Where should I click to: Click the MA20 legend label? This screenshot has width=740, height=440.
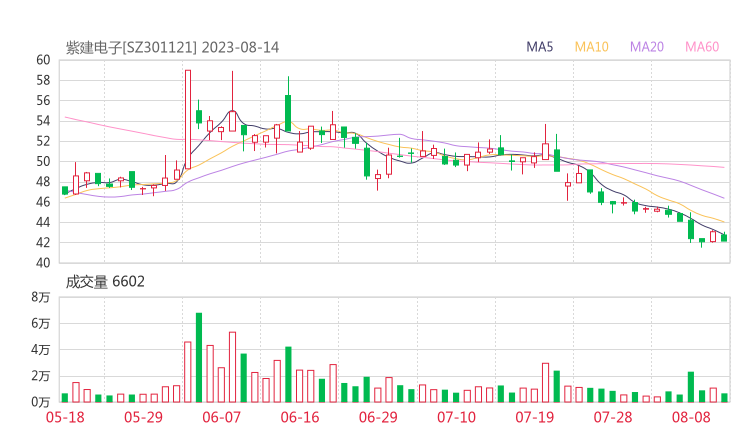(x=647, y=47)
